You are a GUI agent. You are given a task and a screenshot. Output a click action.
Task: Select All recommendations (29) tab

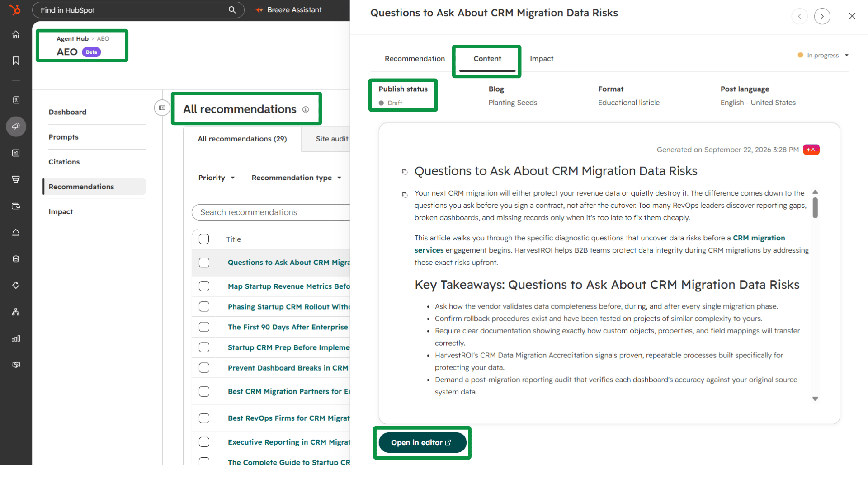click(x=242, y=139)
